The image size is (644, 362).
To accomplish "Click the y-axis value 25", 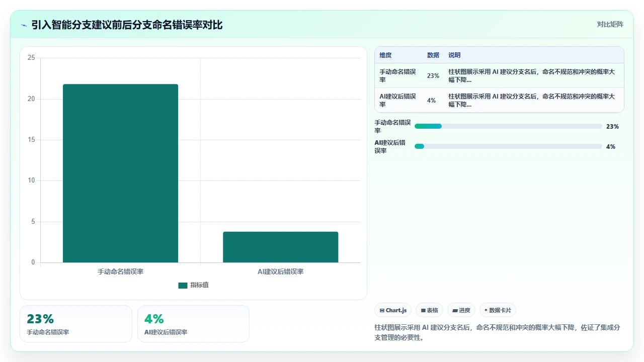I will pos(31,58).
